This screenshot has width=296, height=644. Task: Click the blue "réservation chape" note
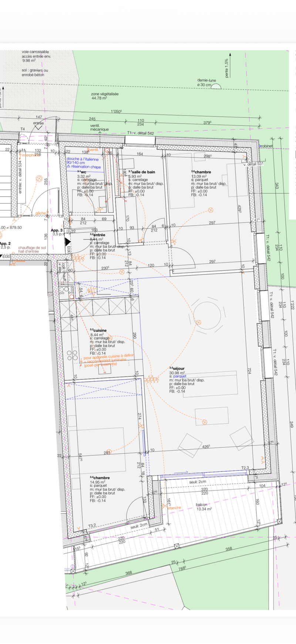coord(84,167)
